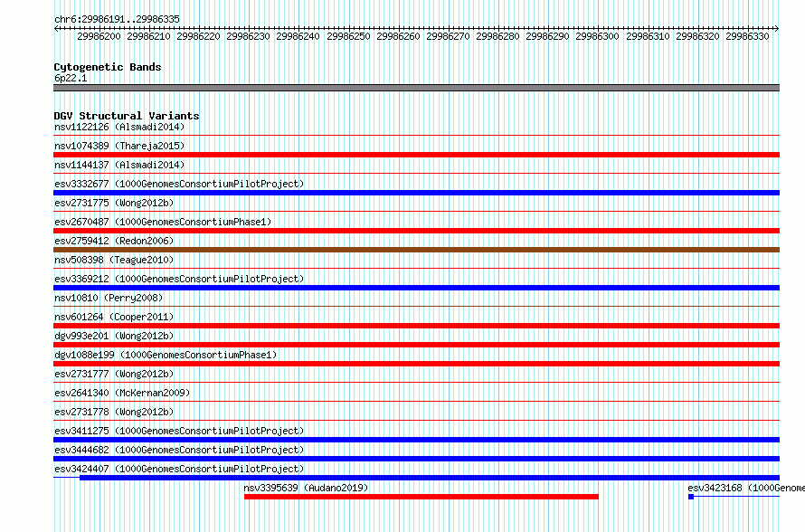
Task: Click nsv3395639 (Audano2019) label
Action: coord(306,488)
